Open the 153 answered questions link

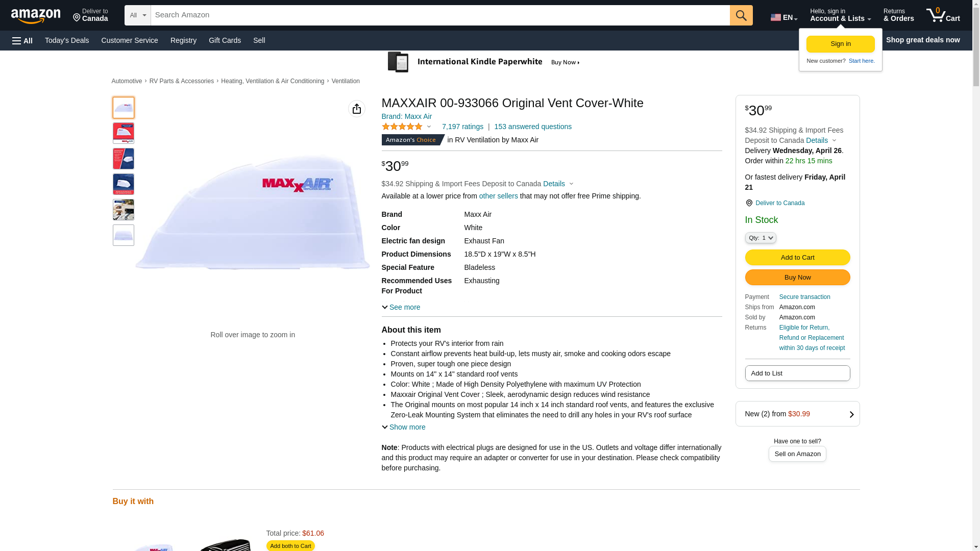click(x=532, y=127)
